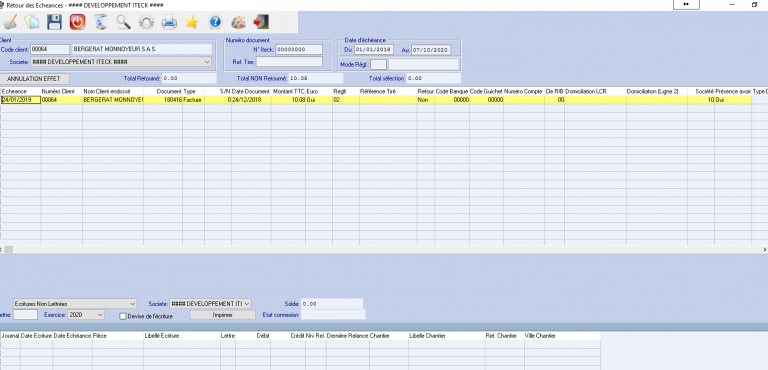
Task: Click the Imprimer button
Action: (x=222, y=315)
